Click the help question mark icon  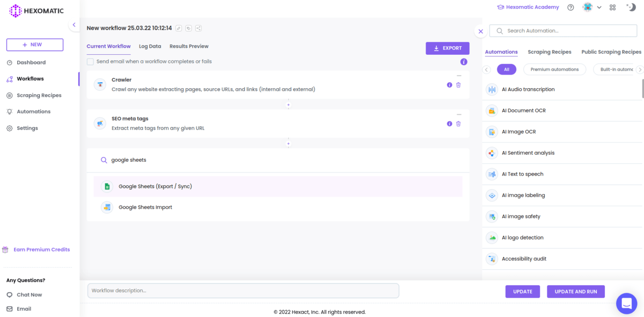click(570, 8)
